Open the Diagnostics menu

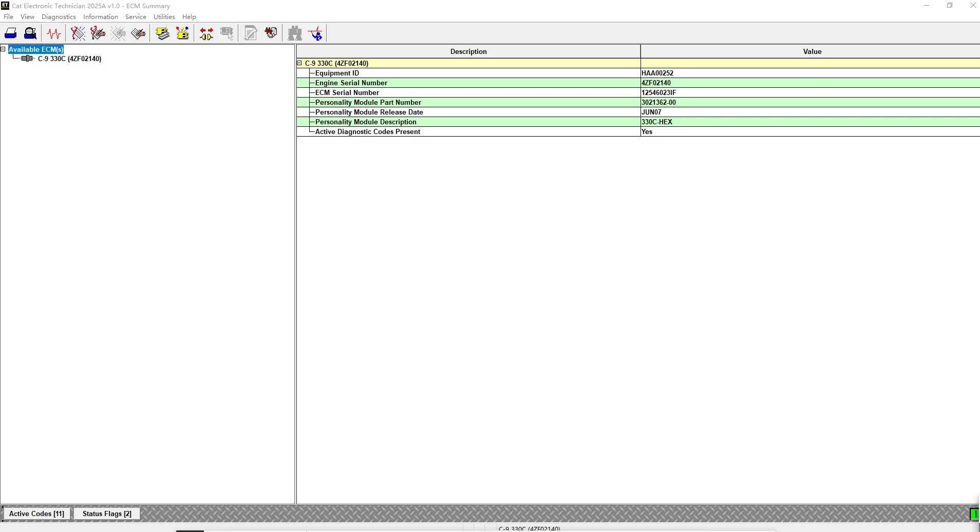[59, 17]
